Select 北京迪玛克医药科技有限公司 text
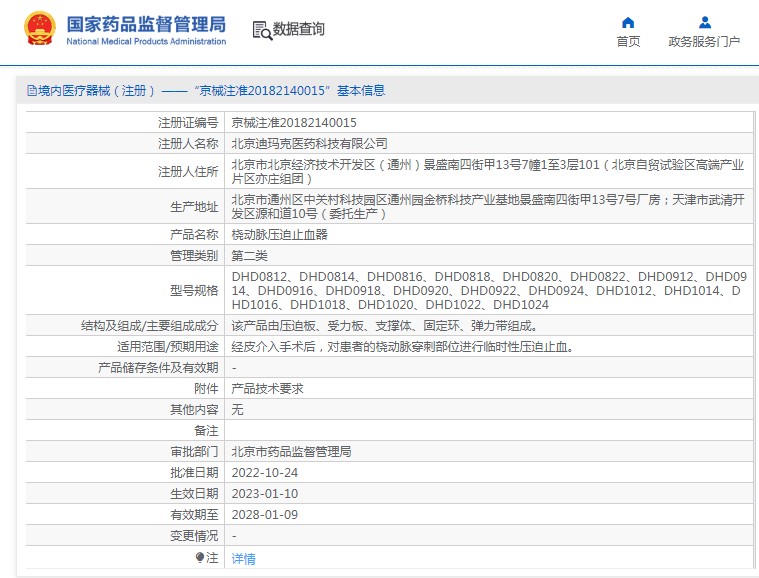759x578 pixels. click(x=309, y=143)
